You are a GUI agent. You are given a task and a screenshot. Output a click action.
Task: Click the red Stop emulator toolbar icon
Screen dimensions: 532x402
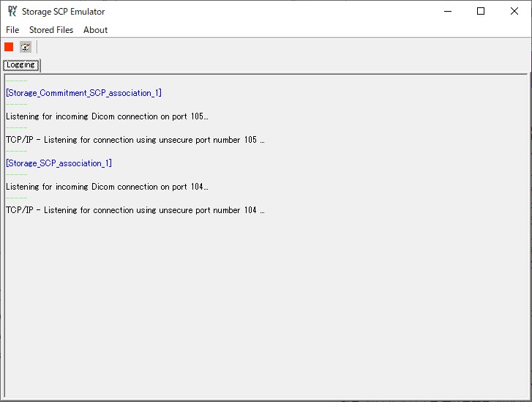click(x=9, y=47)
